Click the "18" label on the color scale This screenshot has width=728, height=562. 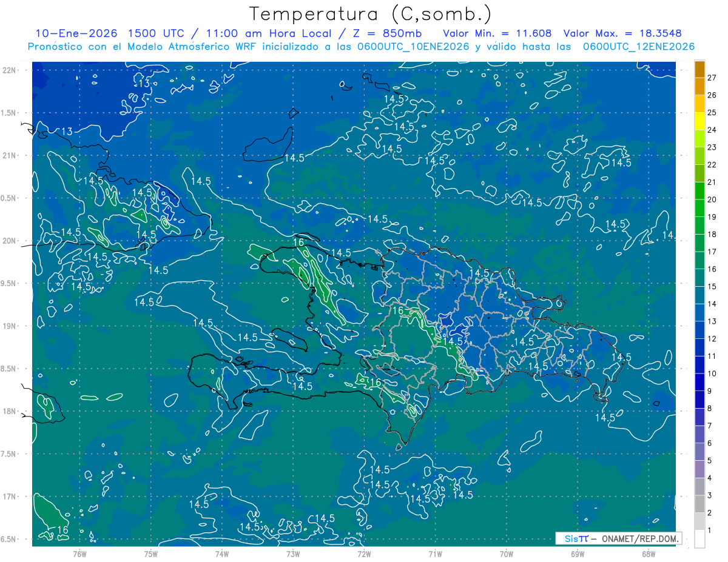pos(712,235)
